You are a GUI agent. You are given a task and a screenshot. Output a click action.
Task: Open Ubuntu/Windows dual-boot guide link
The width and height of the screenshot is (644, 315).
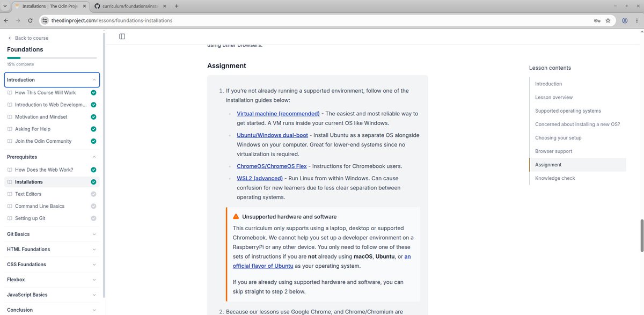tap(272, 135)
